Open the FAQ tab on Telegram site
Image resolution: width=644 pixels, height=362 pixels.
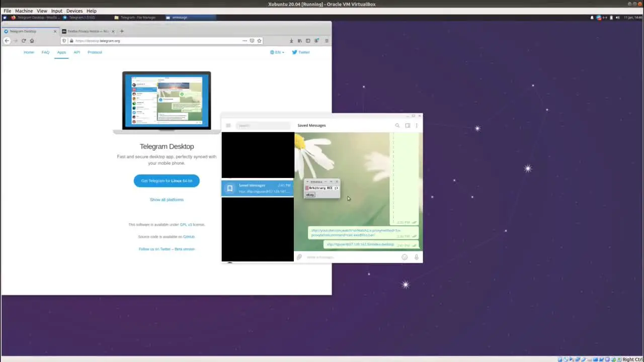click(45, 52)
